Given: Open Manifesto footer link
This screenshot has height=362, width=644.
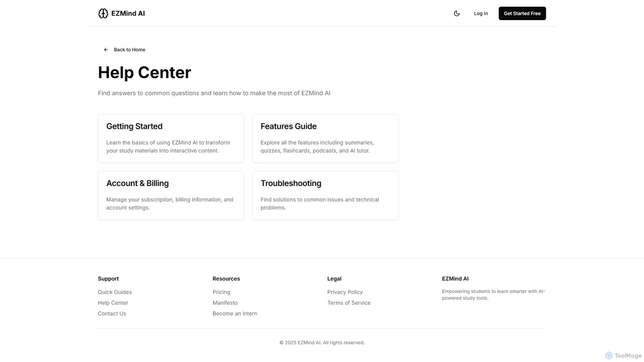Looking at the screenshot, I should [225, 303].
